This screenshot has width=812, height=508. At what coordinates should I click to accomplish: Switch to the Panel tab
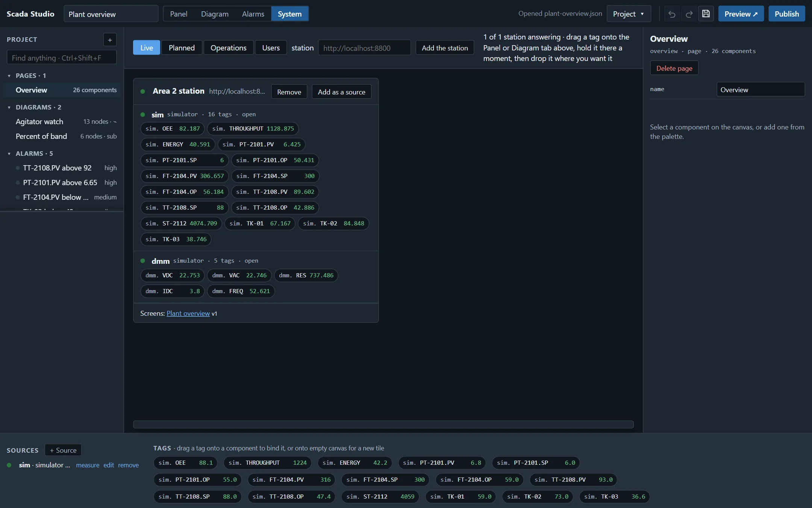(179, 14)
